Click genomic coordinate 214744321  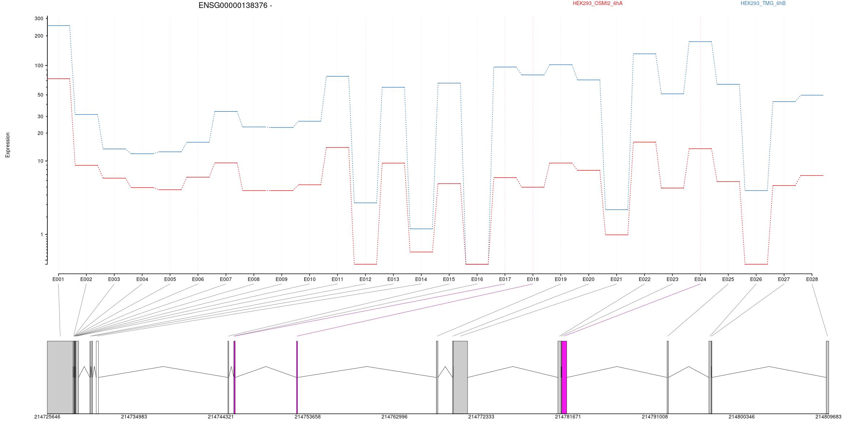pos(221,417)
